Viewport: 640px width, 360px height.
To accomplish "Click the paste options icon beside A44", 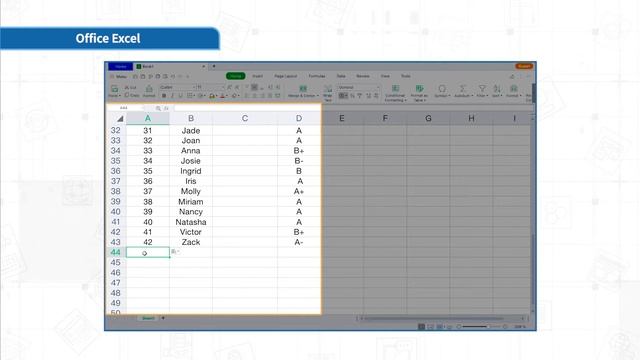I will pos(175,252).
